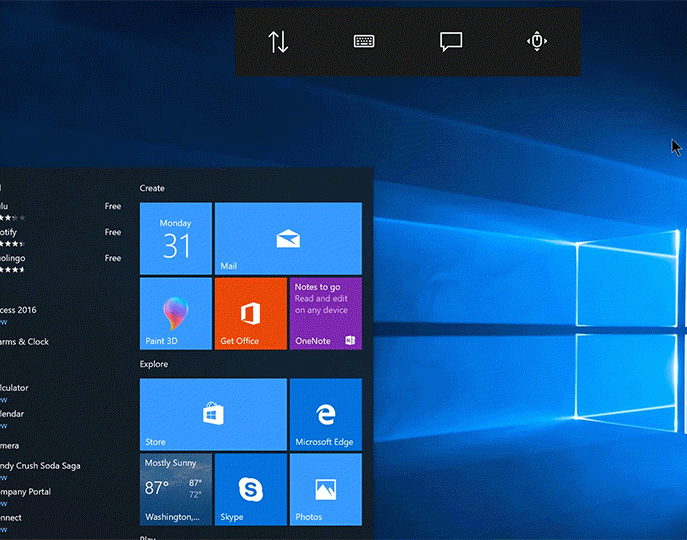Viewport: 687px width, 540px height.
Task: Open the Skype tile
Action: pos(250,489)
